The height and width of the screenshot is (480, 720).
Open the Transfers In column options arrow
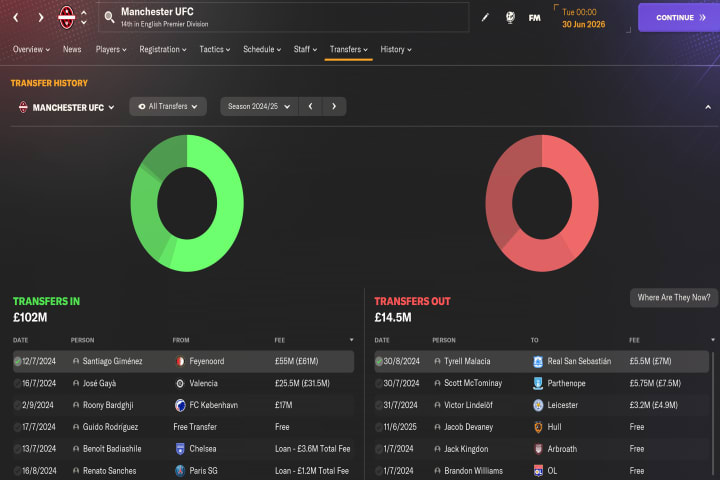click(351, 340)
